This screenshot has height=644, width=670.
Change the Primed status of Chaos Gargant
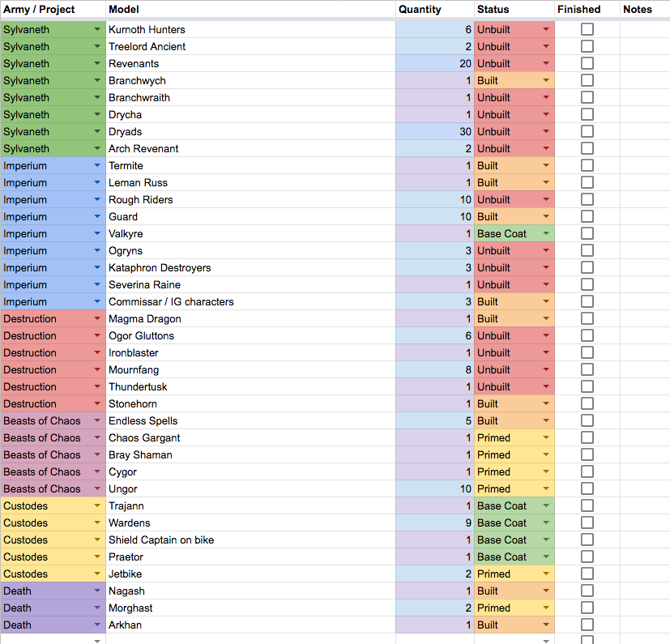(545, 437)
